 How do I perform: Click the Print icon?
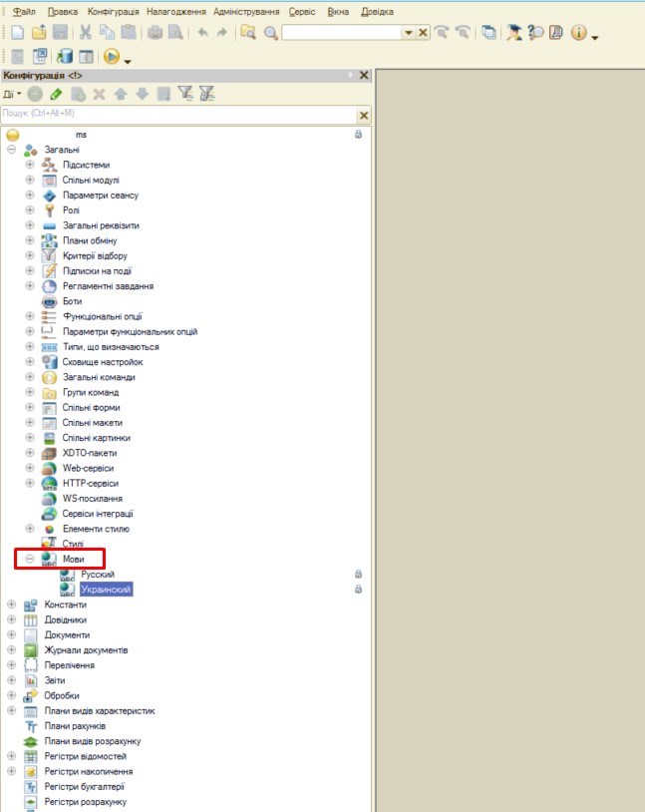(155, 33)
